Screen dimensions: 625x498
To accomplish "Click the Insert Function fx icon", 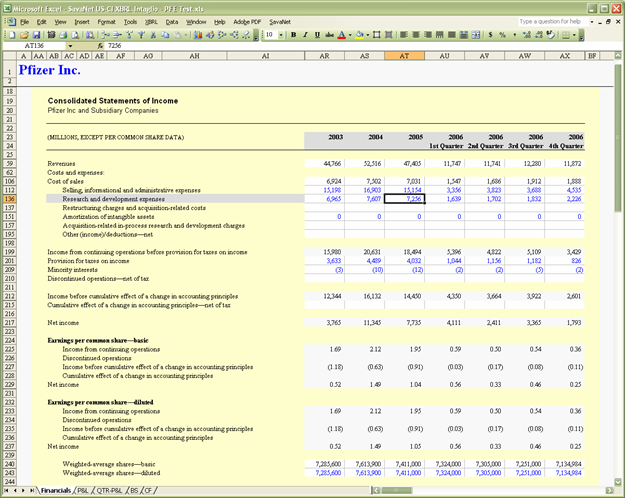I will click(x=100, y=46).
